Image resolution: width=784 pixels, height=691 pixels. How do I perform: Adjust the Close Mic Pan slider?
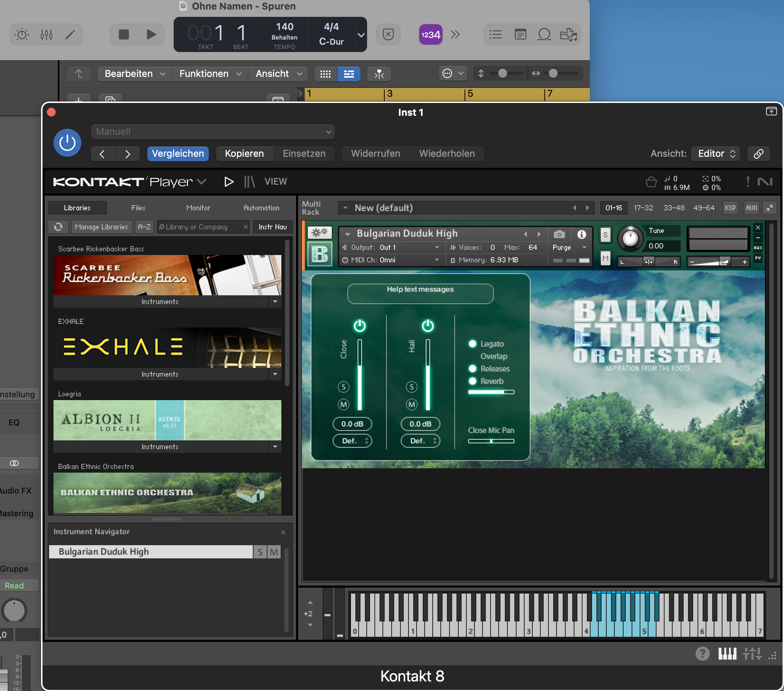point(491,441)
